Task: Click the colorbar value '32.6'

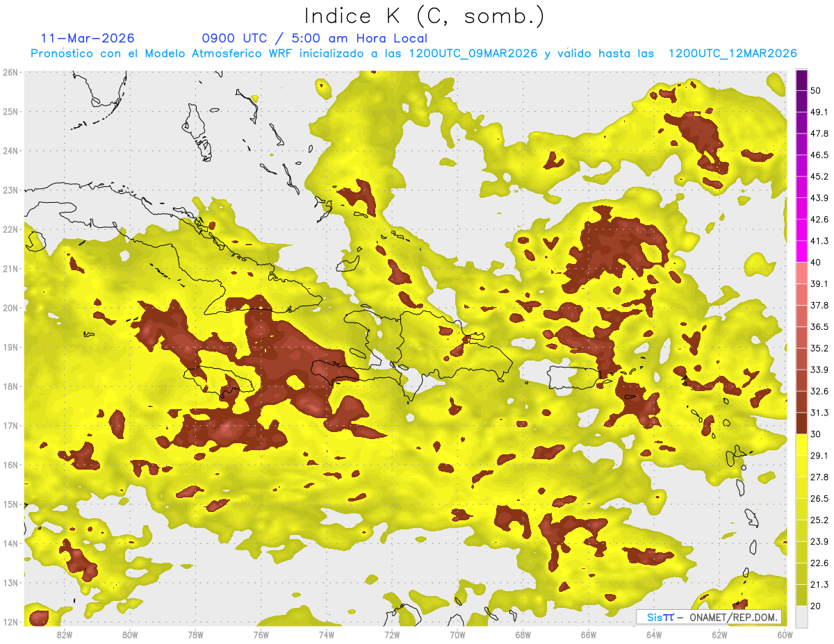Action: click(819, 391)
